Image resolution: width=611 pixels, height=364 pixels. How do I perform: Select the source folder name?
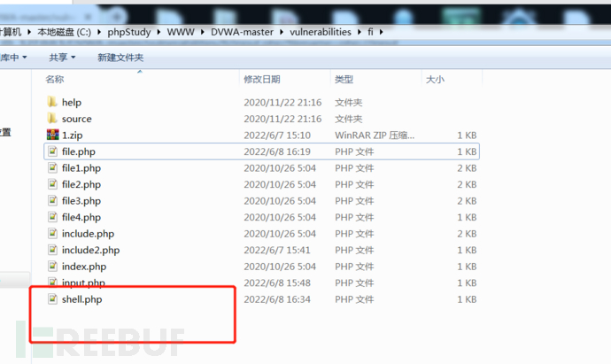point(77,119)
